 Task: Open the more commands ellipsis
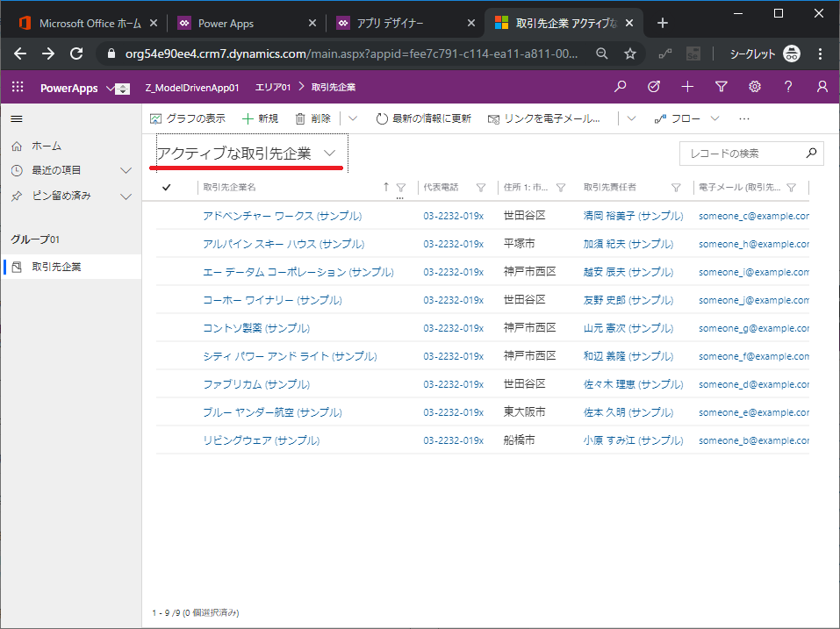point(744,118)
